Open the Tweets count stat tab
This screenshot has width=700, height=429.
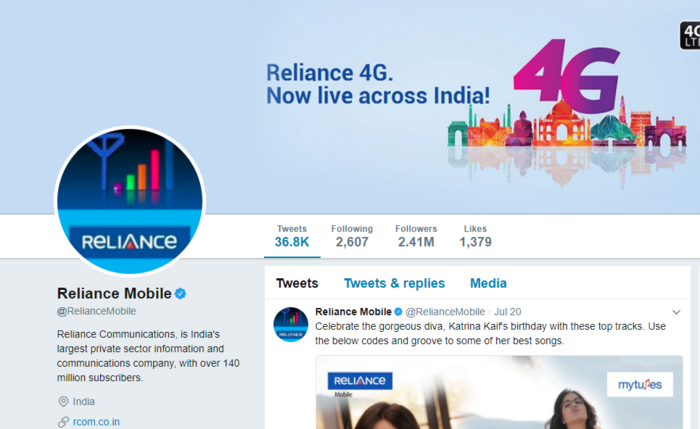click(x=292, y=236)
